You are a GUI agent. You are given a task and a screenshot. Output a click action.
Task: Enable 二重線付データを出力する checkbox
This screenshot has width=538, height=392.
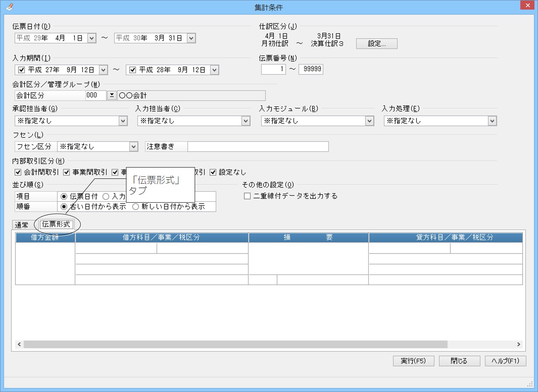point(247,196)
